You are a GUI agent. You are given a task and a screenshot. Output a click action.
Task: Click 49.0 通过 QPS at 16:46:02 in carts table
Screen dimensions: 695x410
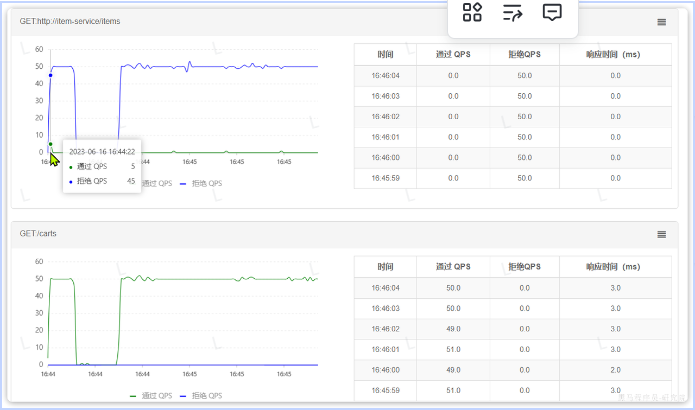click(x=453, y=329)
